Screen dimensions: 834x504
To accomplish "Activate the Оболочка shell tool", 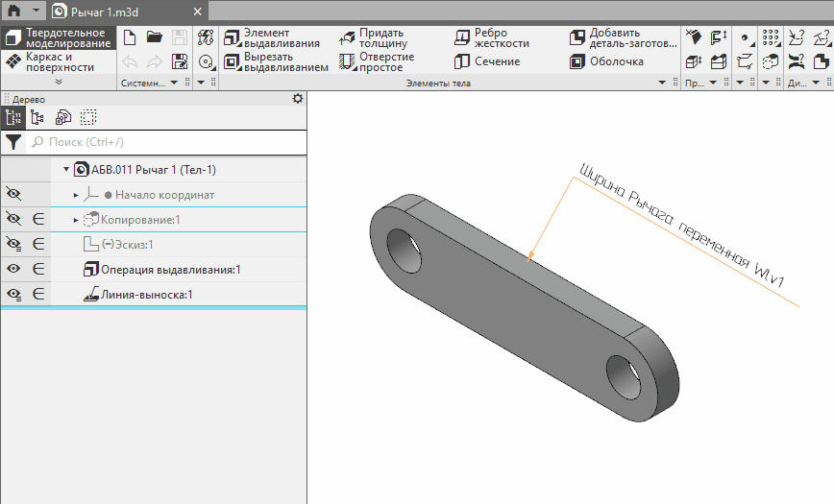I will pyautogui.click(x=606, y=62).
